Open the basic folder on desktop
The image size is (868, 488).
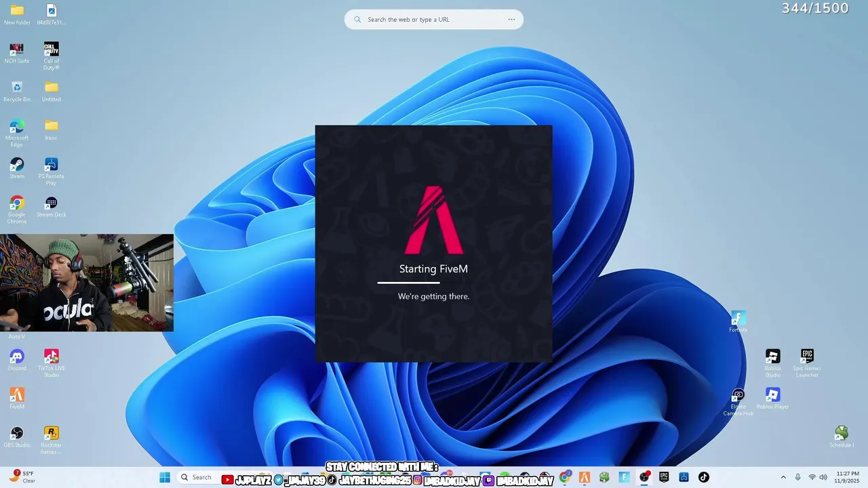point(51,130)
